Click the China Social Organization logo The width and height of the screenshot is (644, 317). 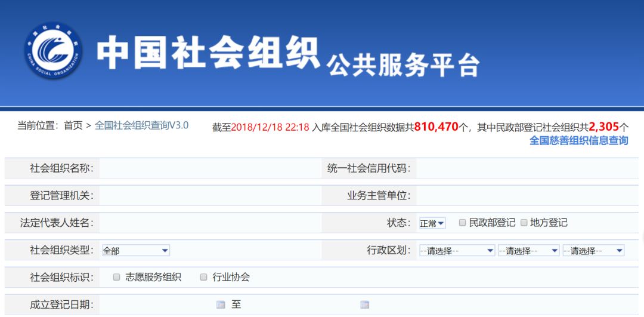click(53, 52)
